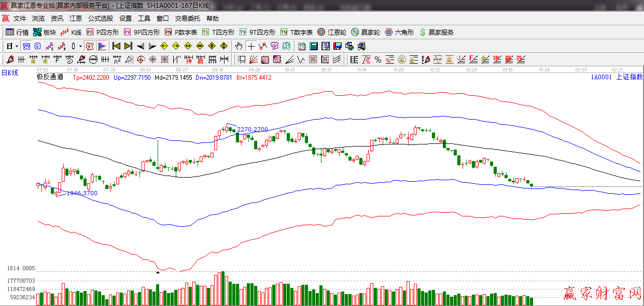Open the 板块 sector view

(44, 32)
